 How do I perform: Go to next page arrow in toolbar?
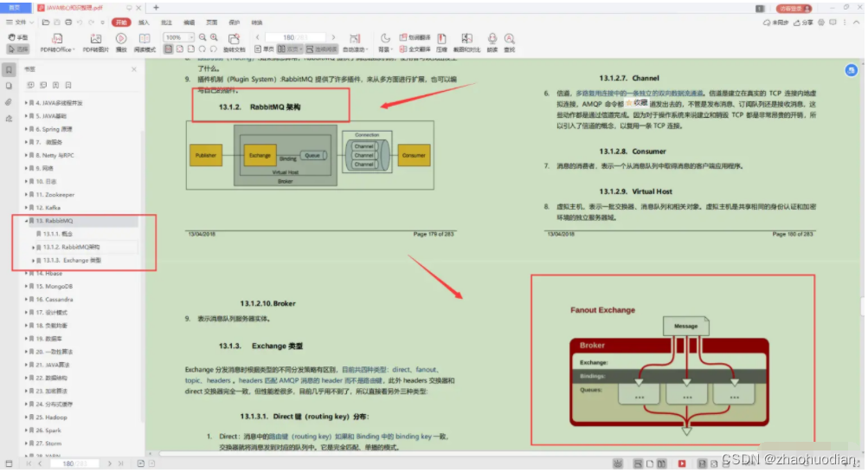pos(333,37)
